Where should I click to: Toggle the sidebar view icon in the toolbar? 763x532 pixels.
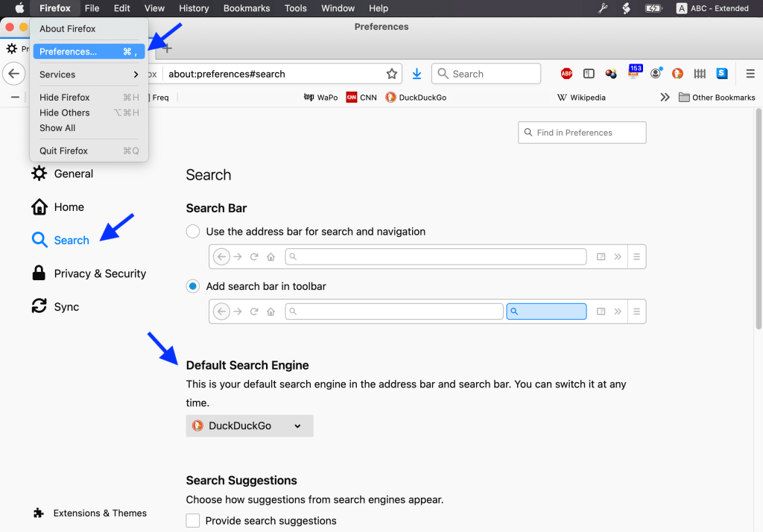click(589, 74)
